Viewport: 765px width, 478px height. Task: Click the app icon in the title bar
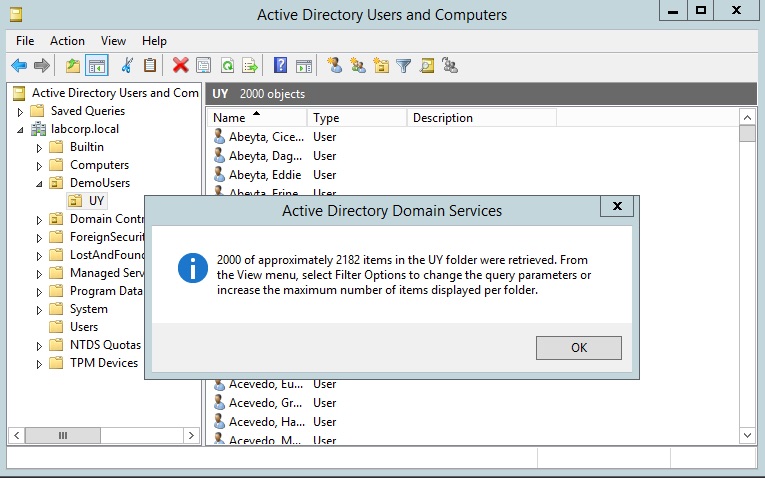[16, 15]
